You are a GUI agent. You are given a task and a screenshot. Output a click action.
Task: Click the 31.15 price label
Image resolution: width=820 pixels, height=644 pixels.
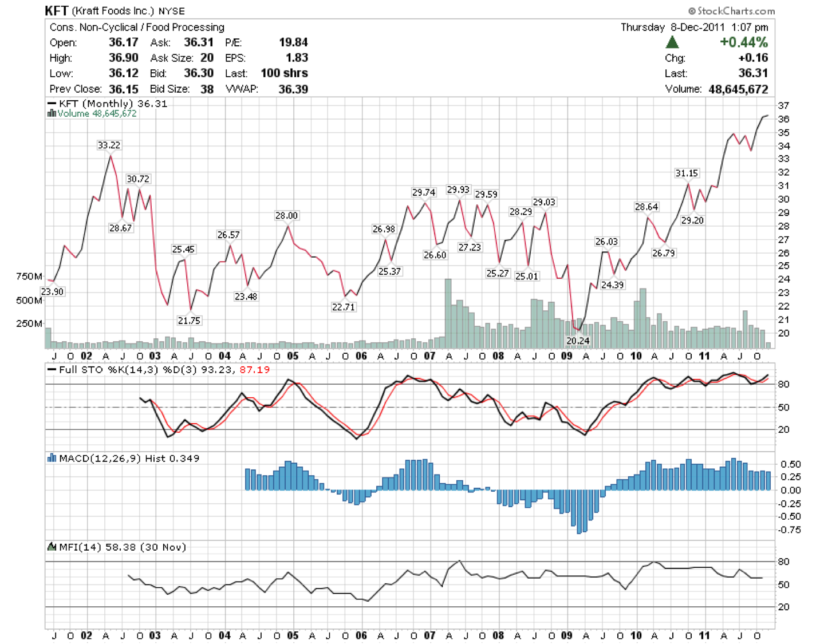(x=687, y=173)
